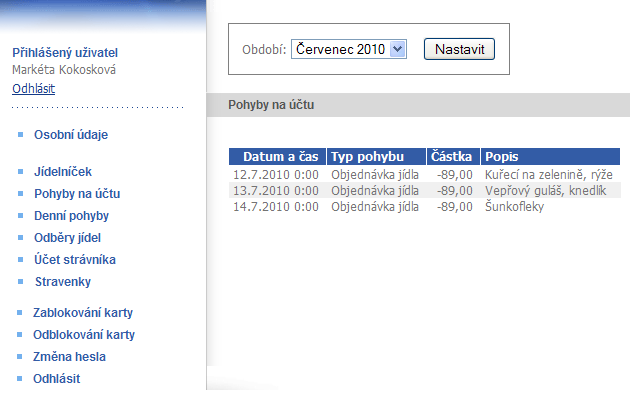This screenshot has width=640, height=400.
Task: Select Odblokování karty in the sidebar
Action: pos(84,335)
